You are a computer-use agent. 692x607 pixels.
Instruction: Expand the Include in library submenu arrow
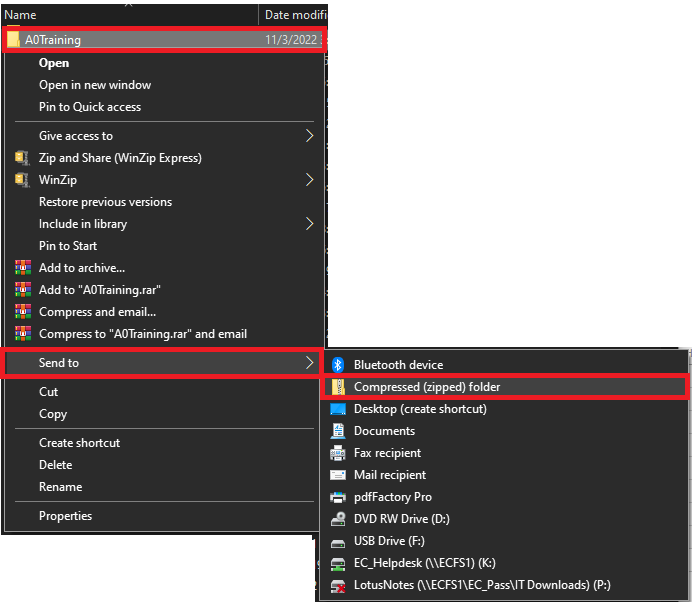coord(309,224)
